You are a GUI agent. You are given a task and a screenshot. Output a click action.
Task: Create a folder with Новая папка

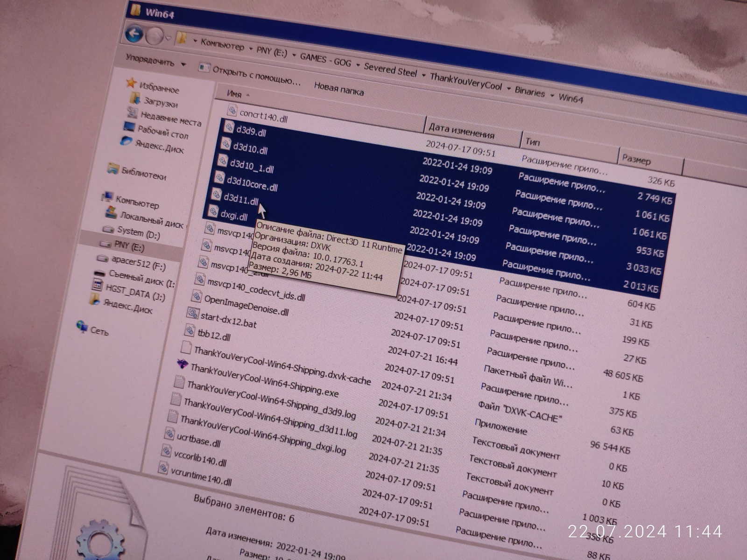tap(339, 89)
